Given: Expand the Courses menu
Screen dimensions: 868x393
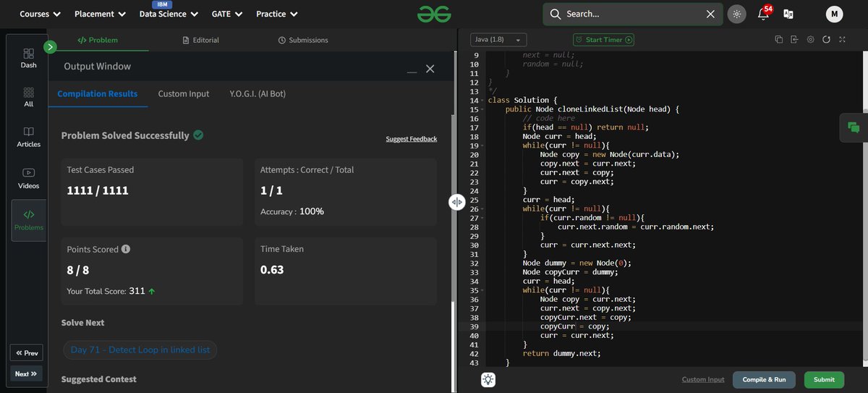Looking at the screenshot, I should tap(40, 14).
